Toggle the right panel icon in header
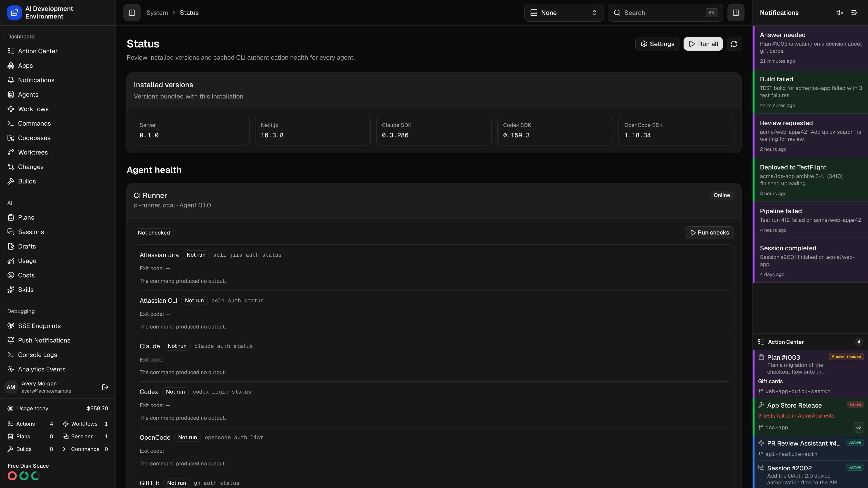 (736, 13)
